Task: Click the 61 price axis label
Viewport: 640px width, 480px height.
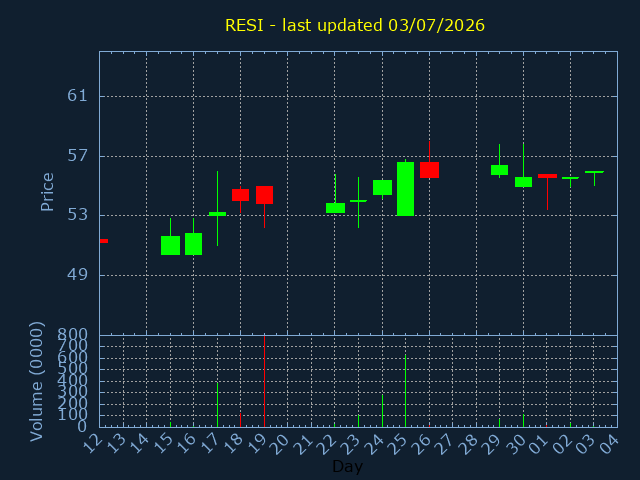Action: (78, 96)
